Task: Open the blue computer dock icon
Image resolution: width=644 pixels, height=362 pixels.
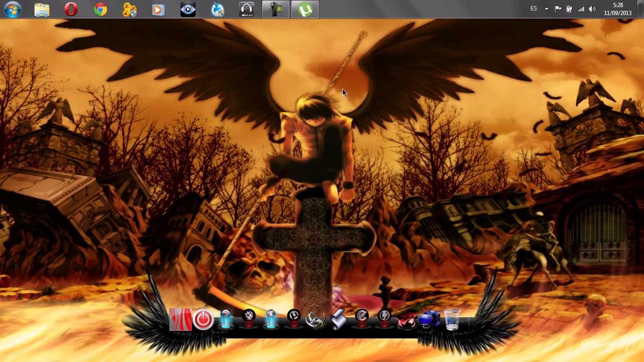Action: point(429,320)
